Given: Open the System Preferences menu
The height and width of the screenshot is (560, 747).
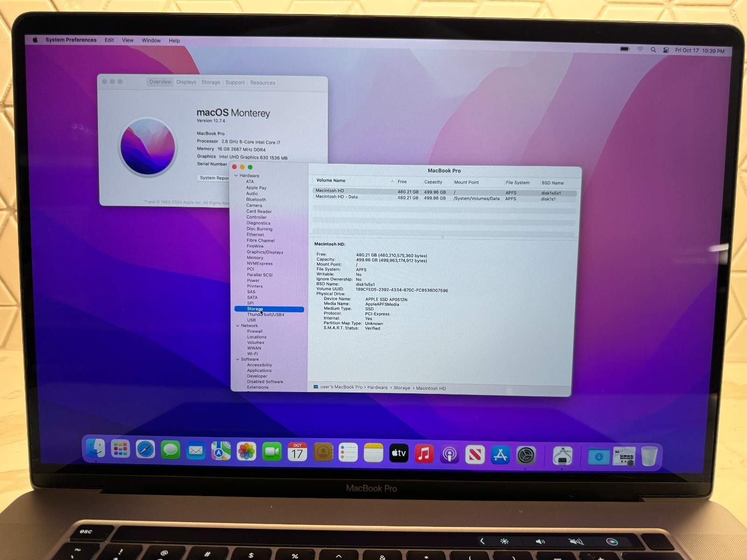Looking at the screenshot, I should (x=71, y=40).
